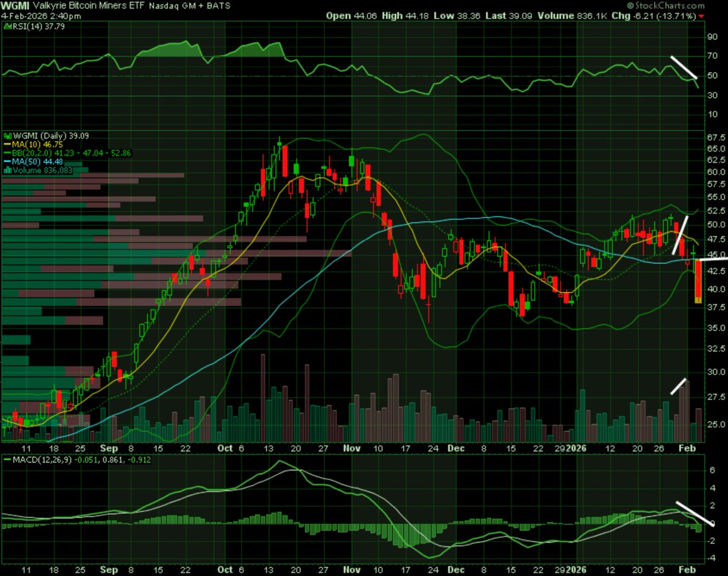Click the red down arrow after Chg
This screenshot has height=576, width=728.
click(x=702, y=16)
